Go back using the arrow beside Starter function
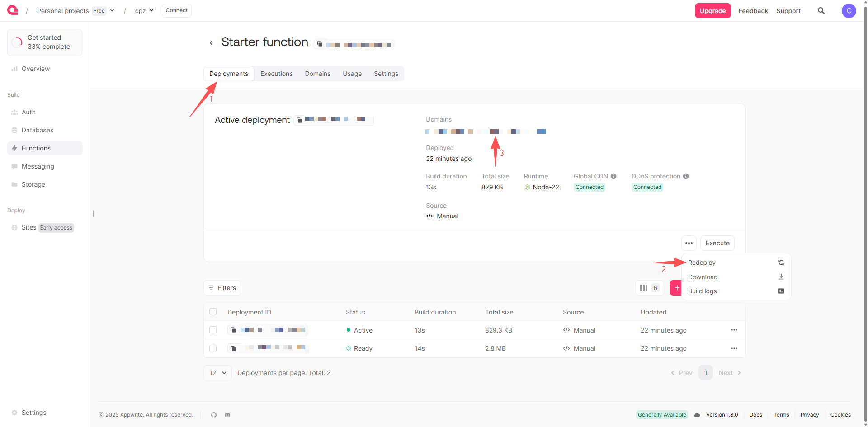Viewport: 868px width, 427px height. [x=211, y=43]
